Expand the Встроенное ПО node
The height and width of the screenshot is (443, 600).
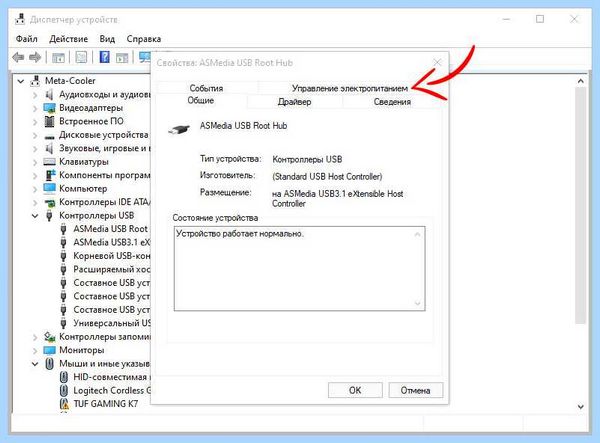(35, 122)
